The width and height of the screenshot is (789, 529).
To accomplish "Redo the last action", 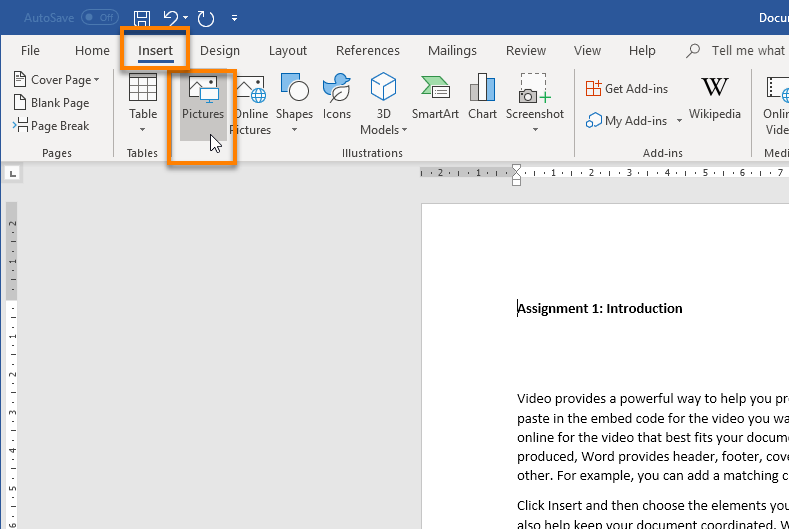I will (x=206, y=19).
